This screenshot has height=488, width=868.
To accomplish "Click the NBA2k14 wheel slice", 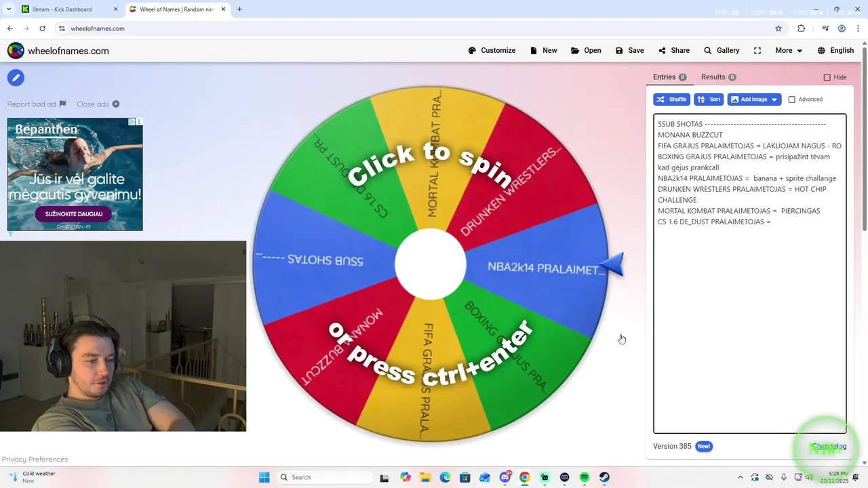I will tap(542, 268).
